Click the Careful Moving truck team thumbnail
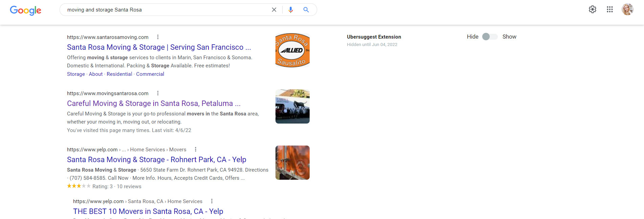 tap(292, 106)
